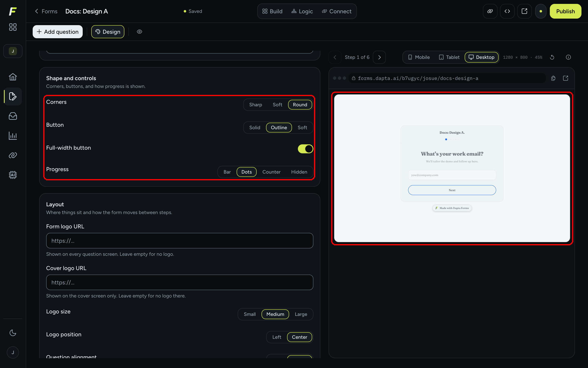Go to next step in preview

(x=379, y=57)
